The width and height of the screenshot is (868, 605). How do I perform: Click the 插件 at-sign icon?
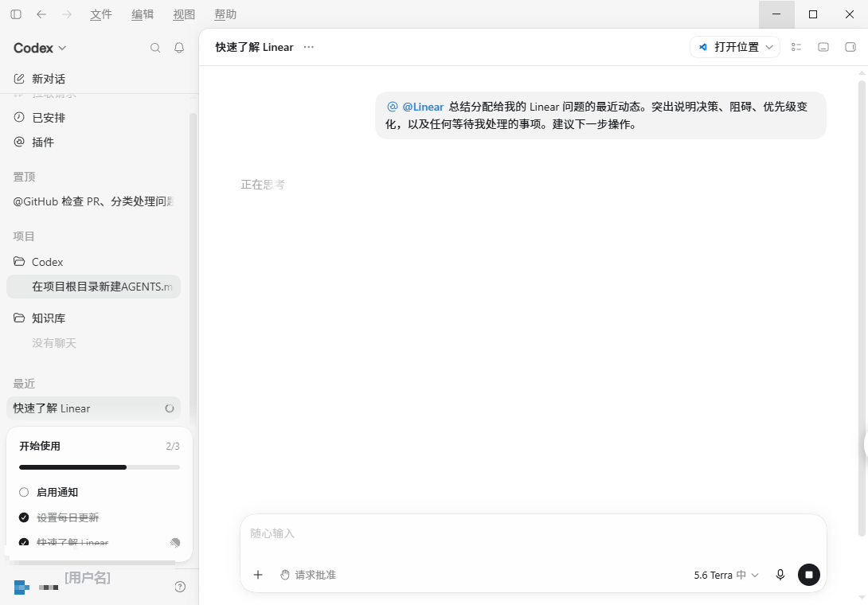pyautogui.click(x=19, y=142)
